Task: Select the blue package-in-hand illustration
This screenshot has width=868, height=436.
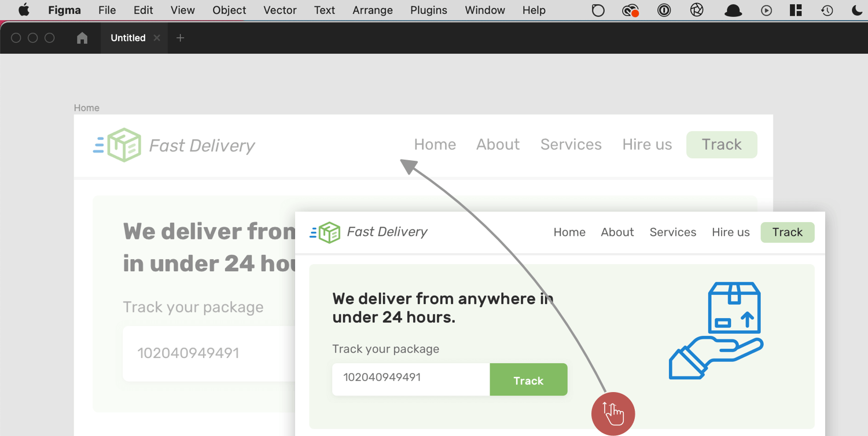Action: (x=716, y=331)
